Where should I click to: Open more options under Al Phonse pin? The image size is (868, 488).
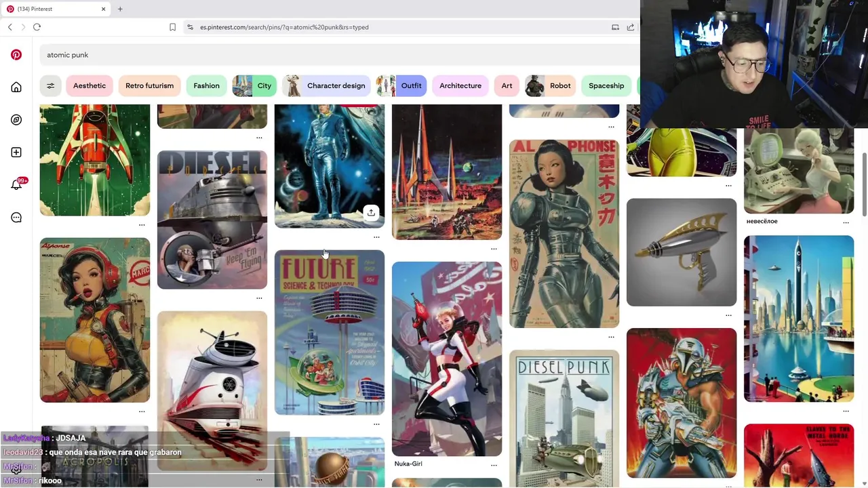coord(611,337)
